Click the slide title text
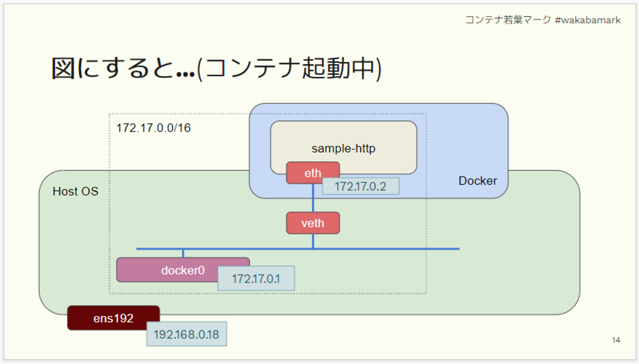The width and height of the screenshot is (639, 364). coord(216,68)
